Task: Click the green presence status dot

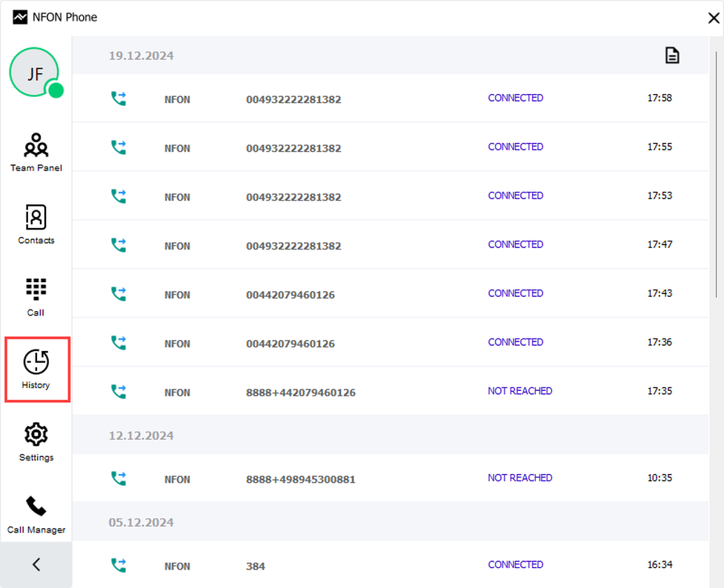Action: tap(56, 90)
